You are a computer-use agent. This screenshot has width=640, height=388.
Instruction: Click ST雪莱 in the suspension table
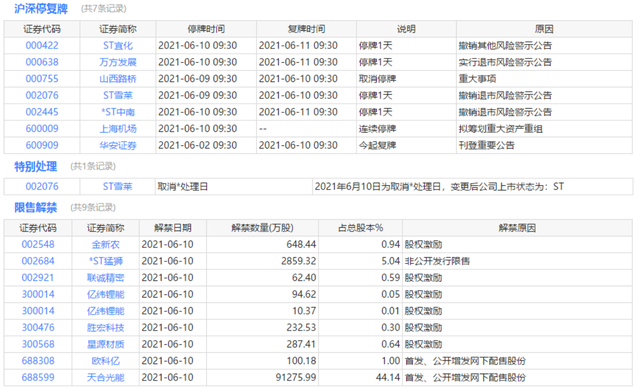118,95
